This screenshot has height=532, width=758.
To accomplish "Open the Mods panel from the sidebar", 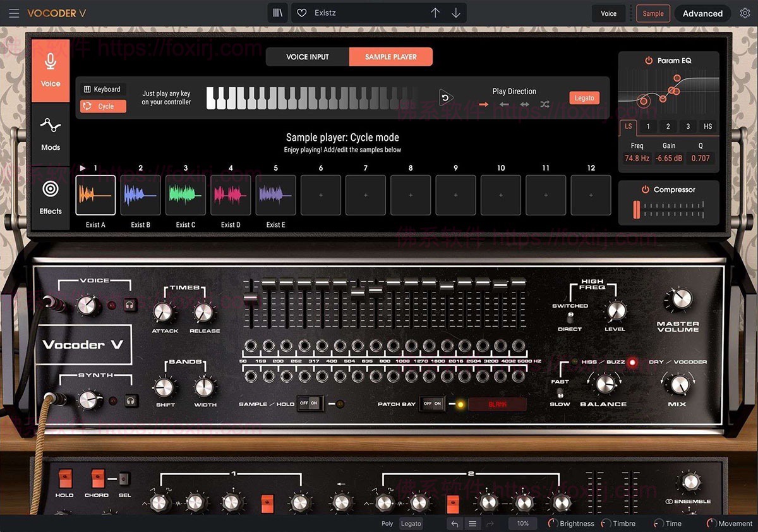I will click(x=51, y=135).
